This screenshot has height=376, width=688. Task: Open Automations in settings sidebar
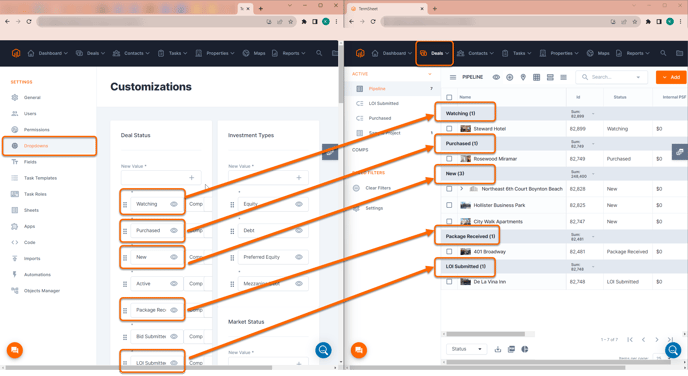(37, 275)
